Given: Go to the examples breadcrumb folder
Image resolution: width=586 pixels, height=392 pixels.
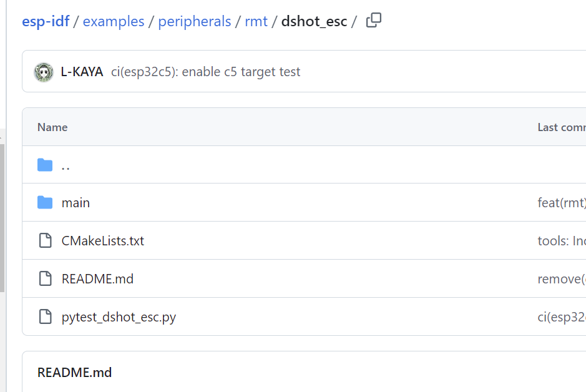Looking at the screenshot, I should [x=113, y=21].
